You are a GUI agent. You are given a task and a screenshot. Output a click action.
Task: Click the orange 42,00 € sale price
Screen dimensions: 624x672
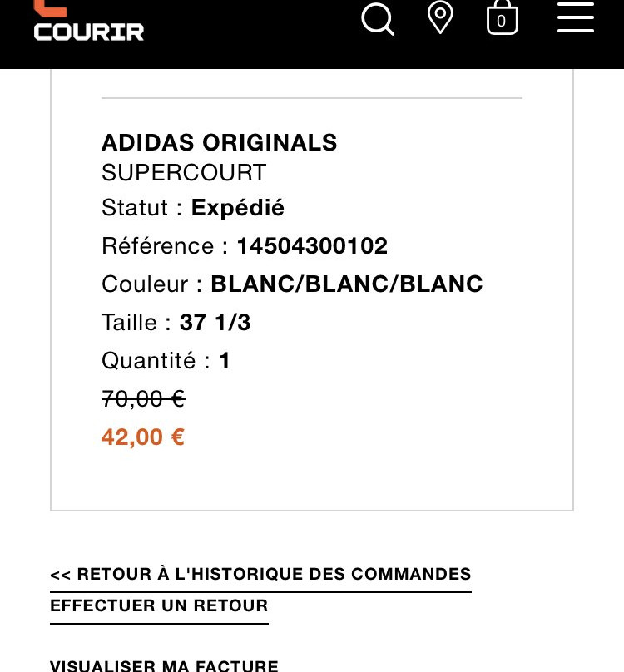point(143,437)
